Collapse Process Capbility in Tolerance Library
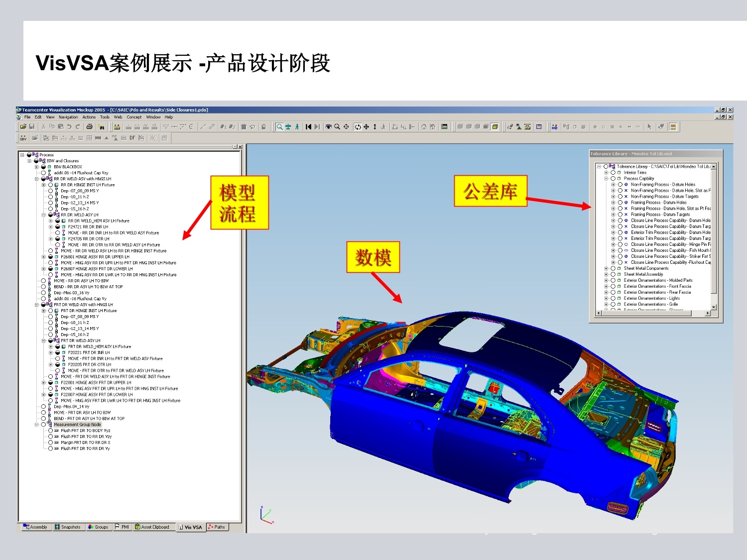Viewport: 747px width, 560px height. pos(606,179)
